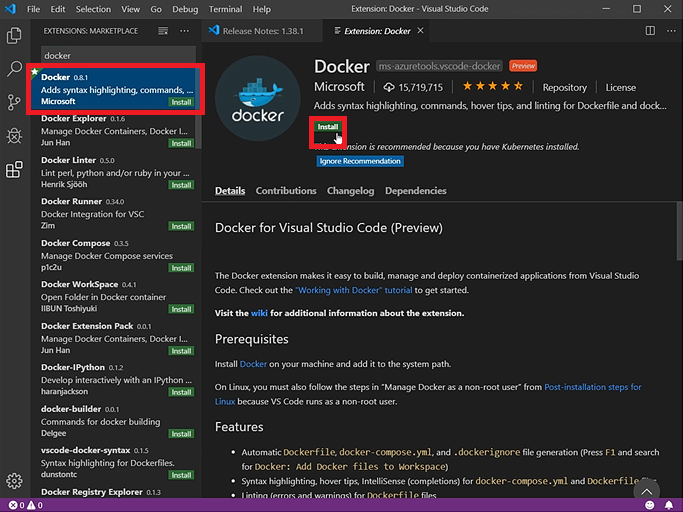Screen dimensions: 683x512
Task: Open the File menu
Action: coord(33,9)
